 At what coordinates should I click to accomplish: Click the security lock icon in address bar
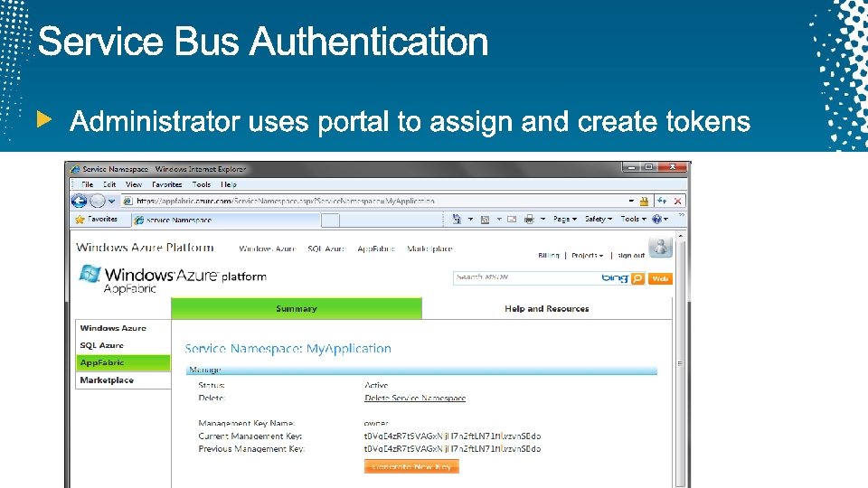point(644,202)
